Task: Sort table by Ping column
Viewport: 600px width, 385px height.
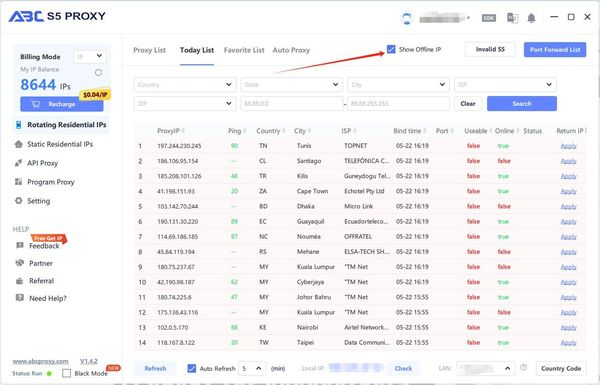Action: coord(245,131)
